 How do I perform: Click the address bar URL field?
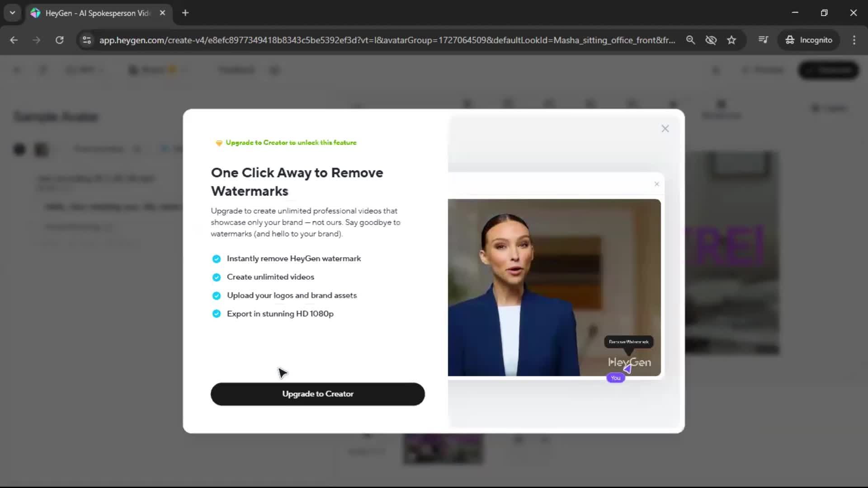[x=387, y=40]
